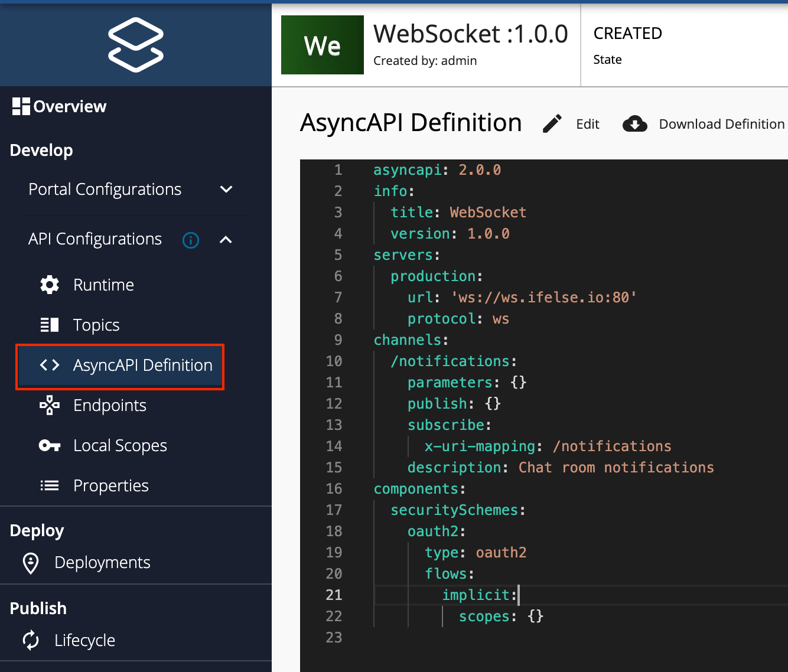Viewport: 788px width, 672px height.
Task: Click the layered logo at top left
Action: (x=136, y=45)
